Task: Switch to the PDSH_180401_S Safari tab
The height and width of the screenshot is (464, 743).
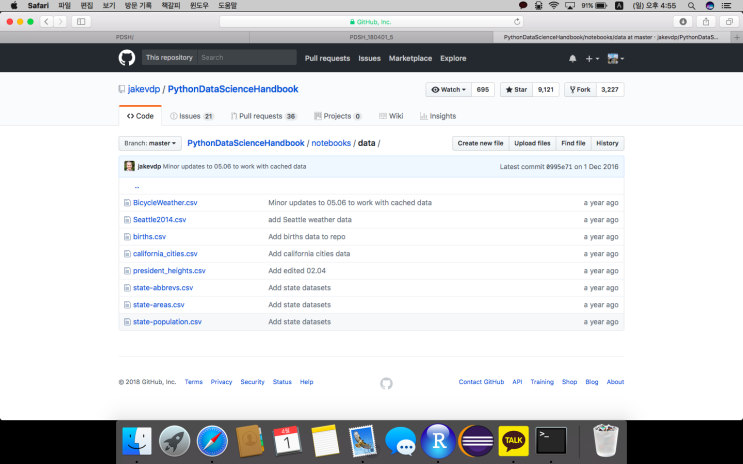Action: point(372,37)
